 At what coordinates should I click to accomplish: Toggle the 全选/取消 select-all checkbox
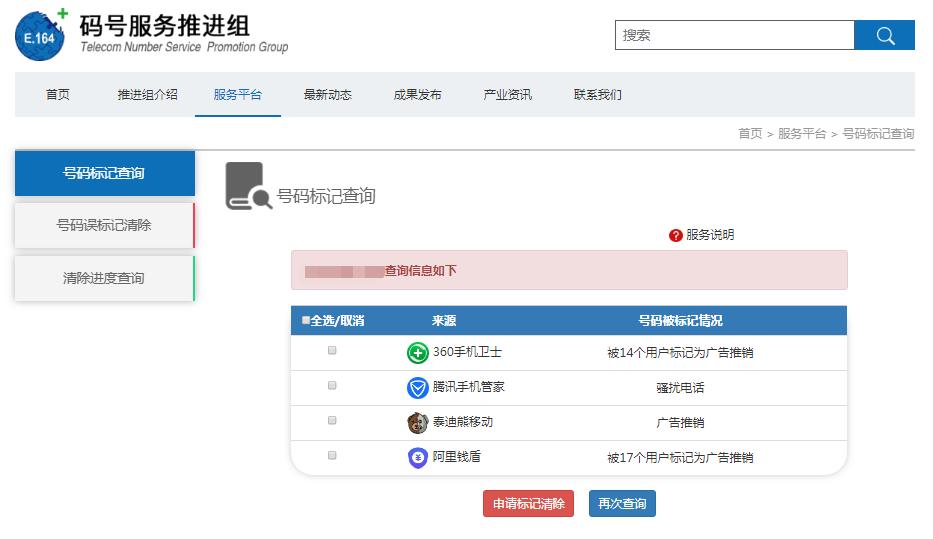pyautogui.click(x=306, y=320)
